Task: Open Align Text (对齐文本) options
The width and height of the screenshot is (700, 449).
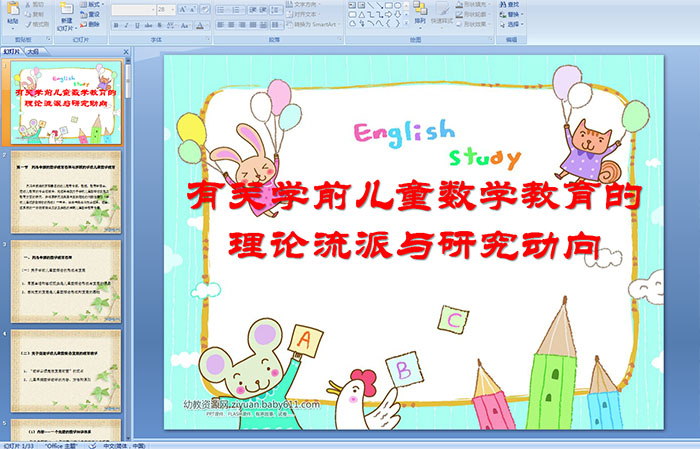Action: pyautogui.click(x=304, y=14)
